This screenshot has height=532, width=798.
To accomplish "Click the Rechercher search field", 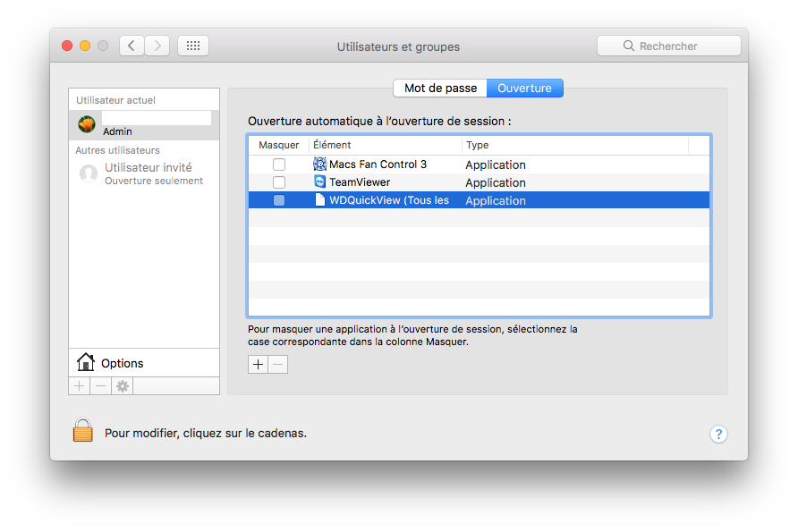I will pos(669,46).
